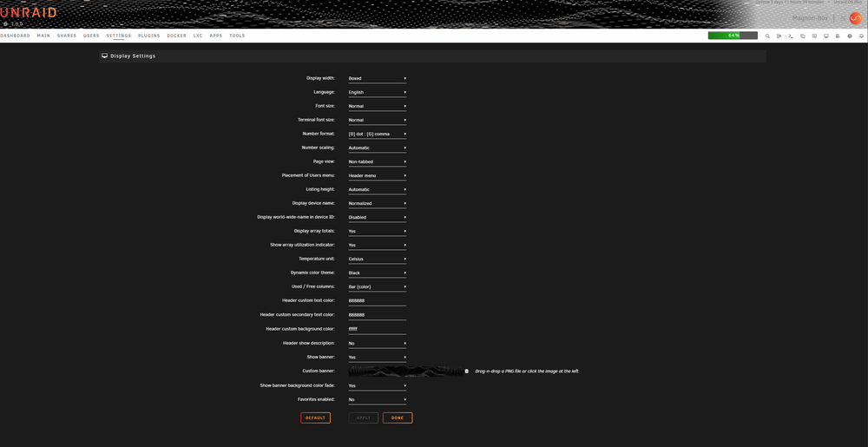The image size is (868, 447).
Task: Change the Page view dropdown
Action: tap(377, 162)
